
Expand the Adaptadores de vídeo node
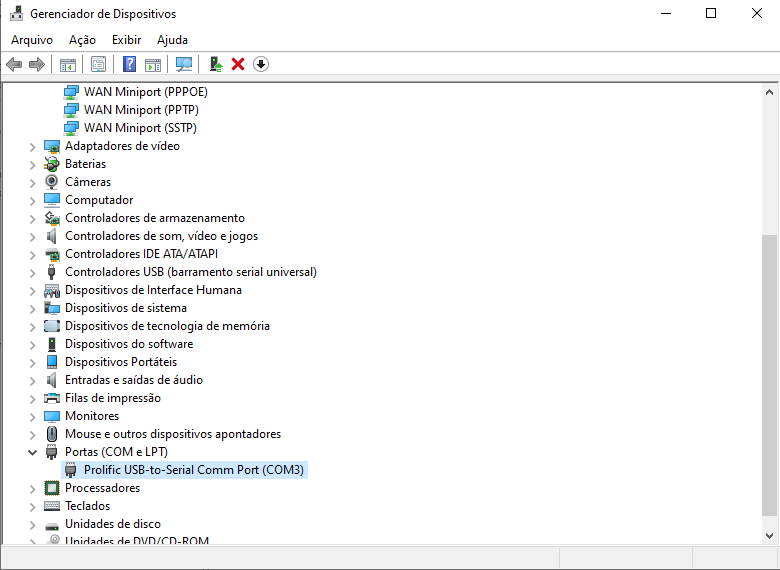(x=33, y=146)
